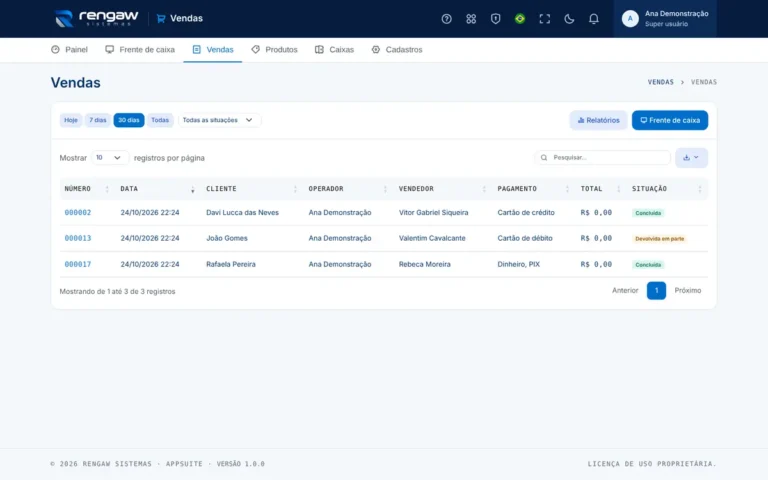Click the Brazil flag language icon
Screen dimensions: 768x480
pyautogui.click(x=520, y=19)
